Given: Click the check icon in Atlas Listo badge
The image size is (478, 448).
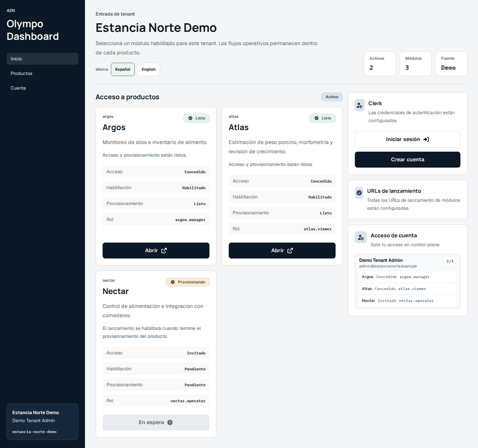Looking at the screenshot, I should click(316, 118).
